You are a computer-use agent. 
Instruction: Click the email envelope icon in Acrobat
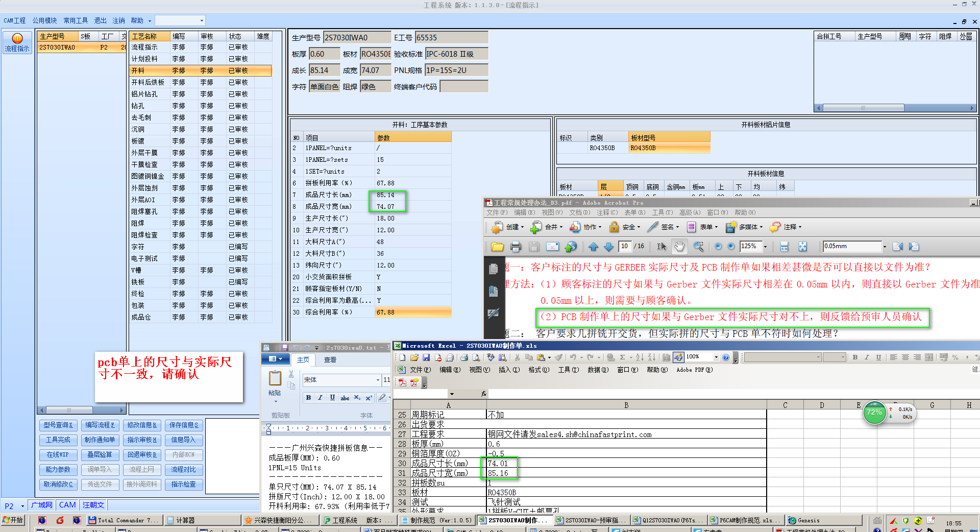coord(552,247)
